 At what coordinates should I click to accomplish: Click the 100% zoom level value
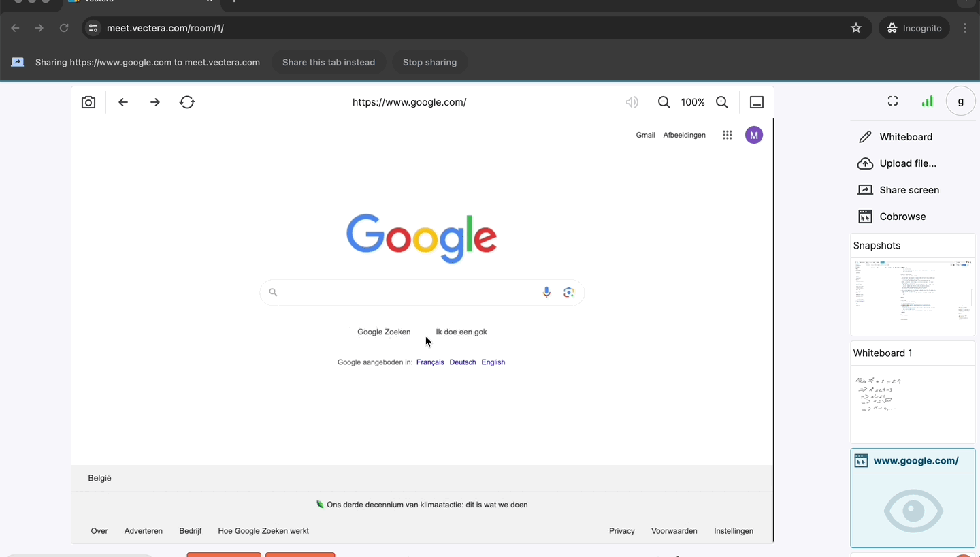[x=693, y=102]
